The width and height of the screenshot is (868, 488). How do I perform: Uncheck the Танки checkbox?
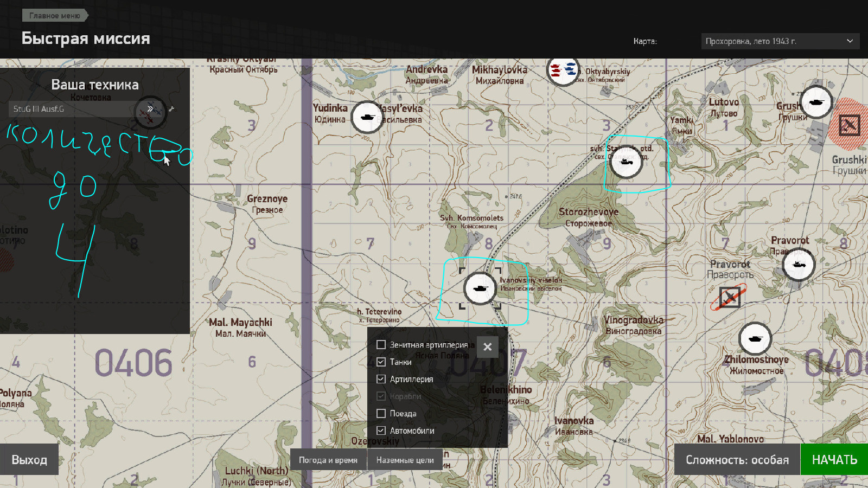click(381, 362)
